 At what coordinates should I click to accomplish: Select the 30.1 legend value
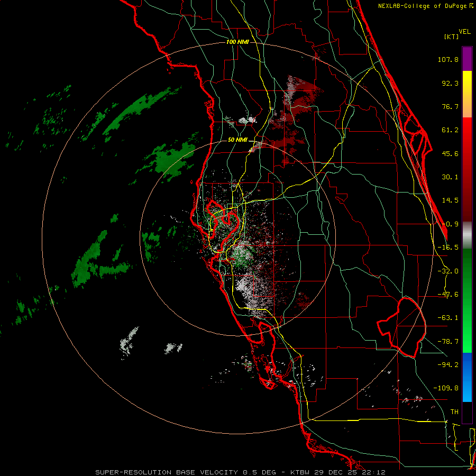(x=450, y=177)
